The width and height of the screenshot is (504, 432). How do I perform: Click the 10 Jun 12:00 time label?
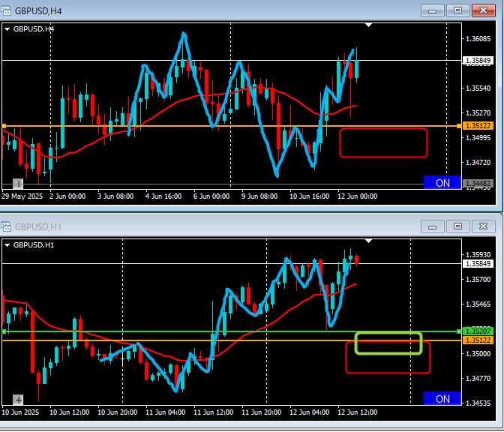pos(70,412)
